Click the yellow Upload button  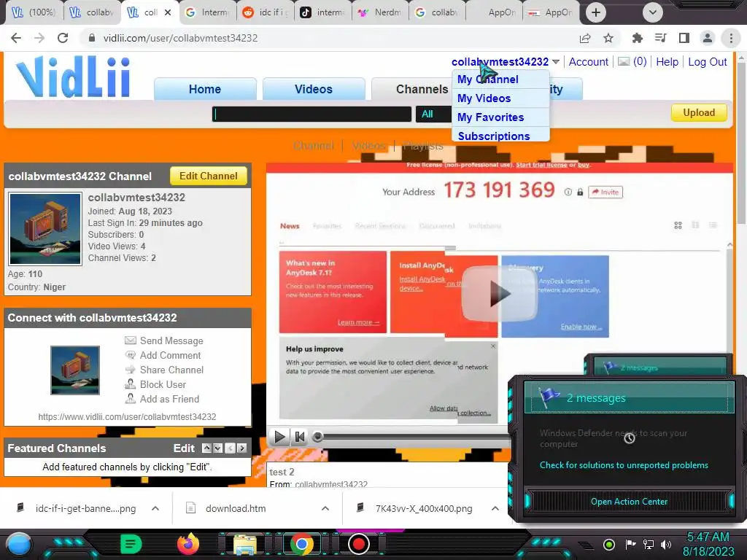(699, 113)
